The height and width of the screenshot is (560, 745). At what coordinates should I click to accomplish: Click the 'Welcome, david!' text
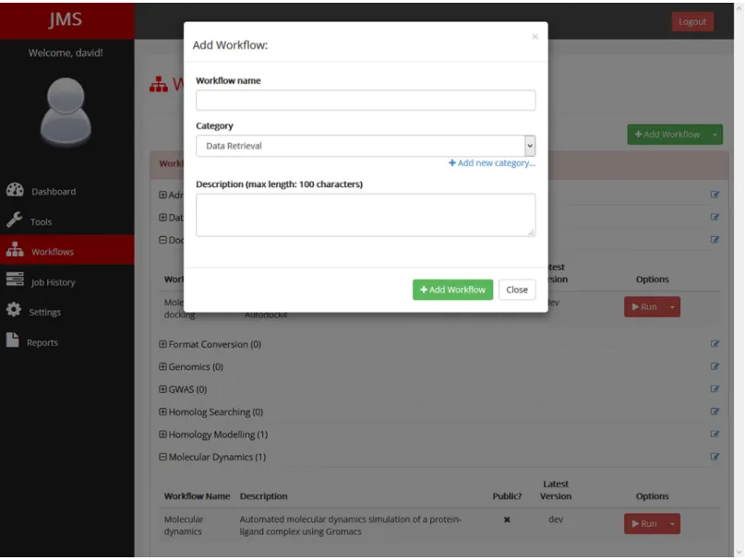pos(66,53)
